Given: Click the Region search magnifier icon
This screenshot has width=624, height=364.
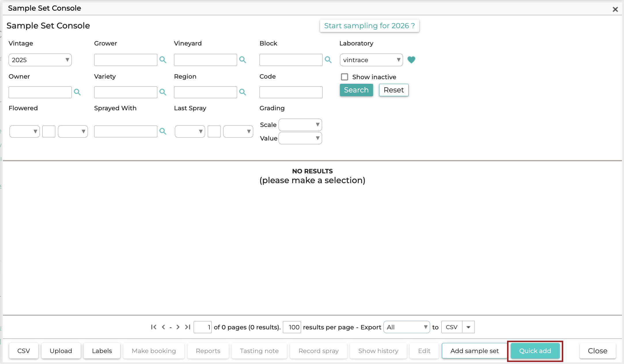Looking at the screenshot, I should click(243, 92).
